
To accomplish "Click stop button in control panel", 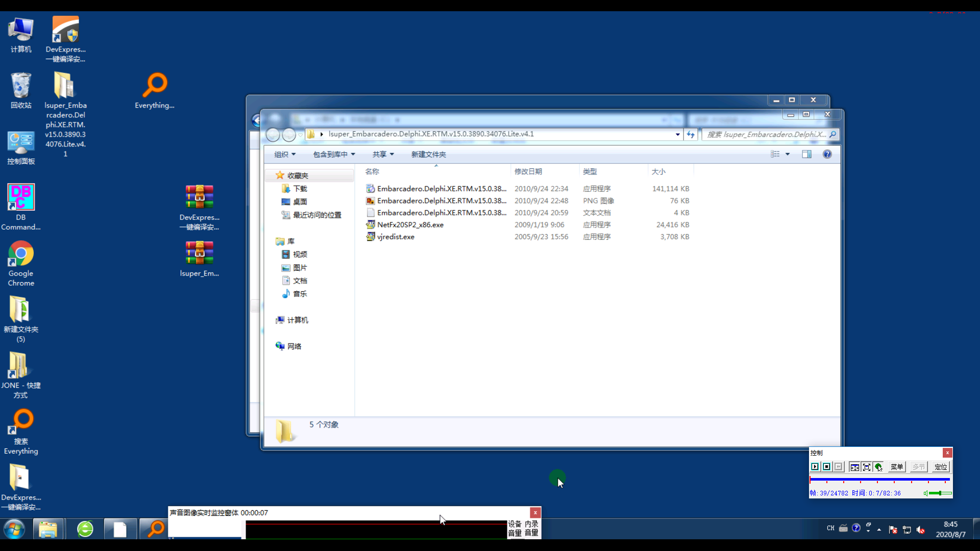I will (x=826, y=467).
